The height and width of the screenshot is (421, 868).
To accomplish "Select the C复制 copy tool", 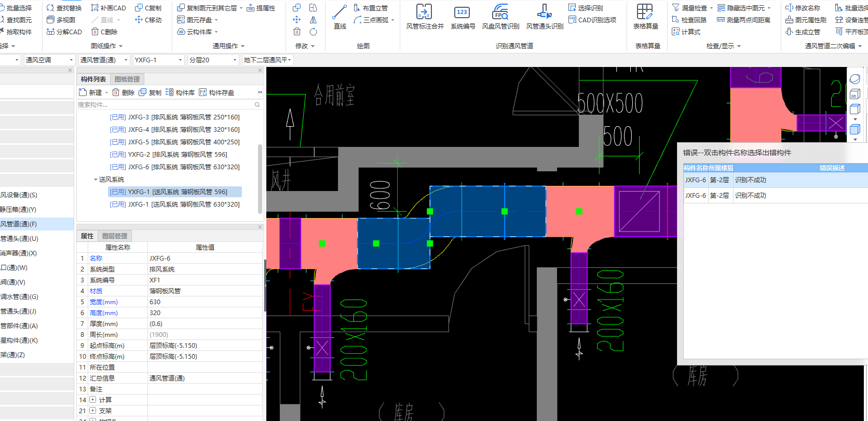I will point(148,8).
